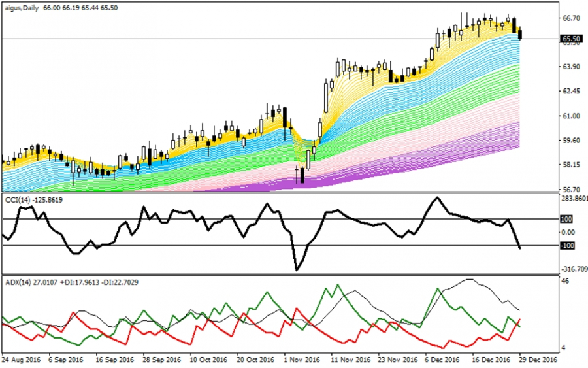Select the 6 Dec 2016 date label

pos(444,360)
